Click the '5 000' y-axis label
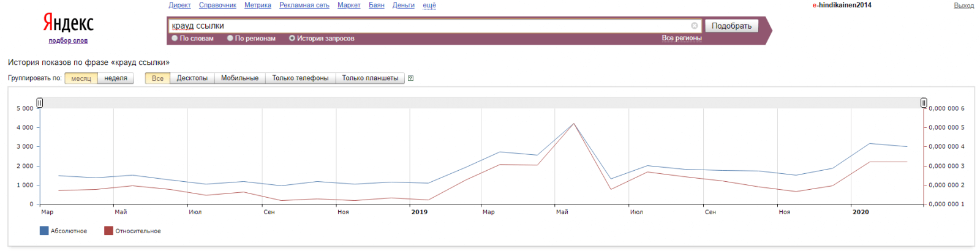 click(x=25, y=108)
